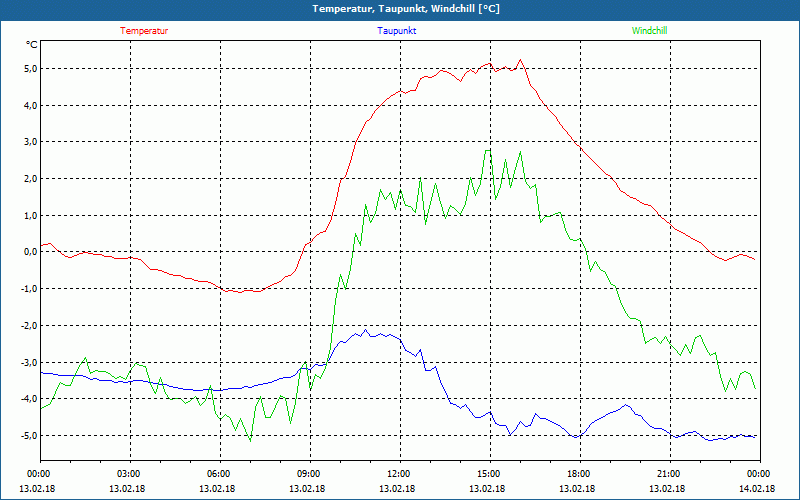Click the 14.02.18 date label
The height and width of the screenshot is (500, 800).
pyautogui.click(x=757, y=488)
